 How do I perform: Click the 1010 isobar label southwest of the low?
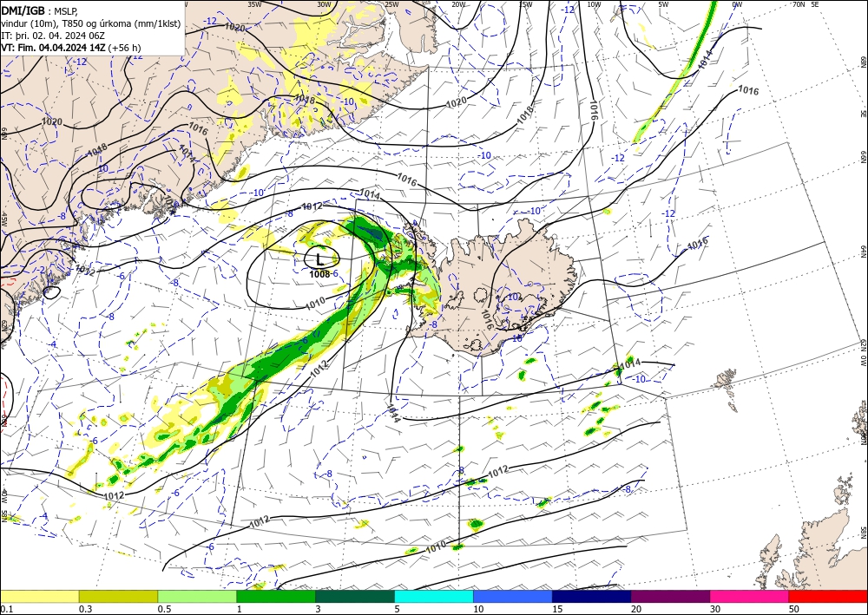(x=315, y=302)
